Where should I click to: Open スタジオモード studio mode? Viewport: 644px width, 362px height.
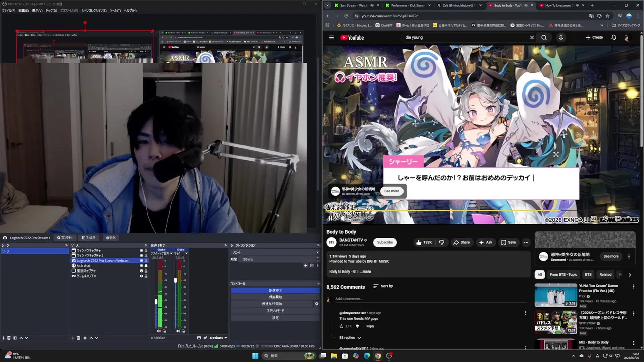click(x=275, y=311)
